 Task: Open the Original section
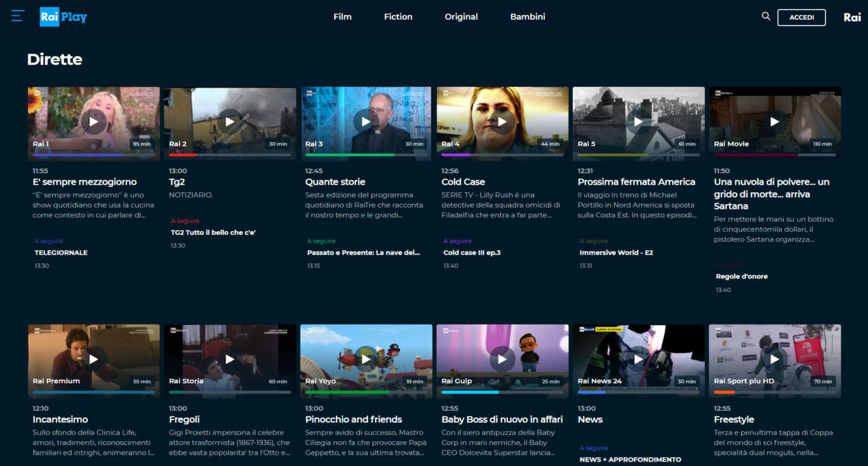click(461, 17)
